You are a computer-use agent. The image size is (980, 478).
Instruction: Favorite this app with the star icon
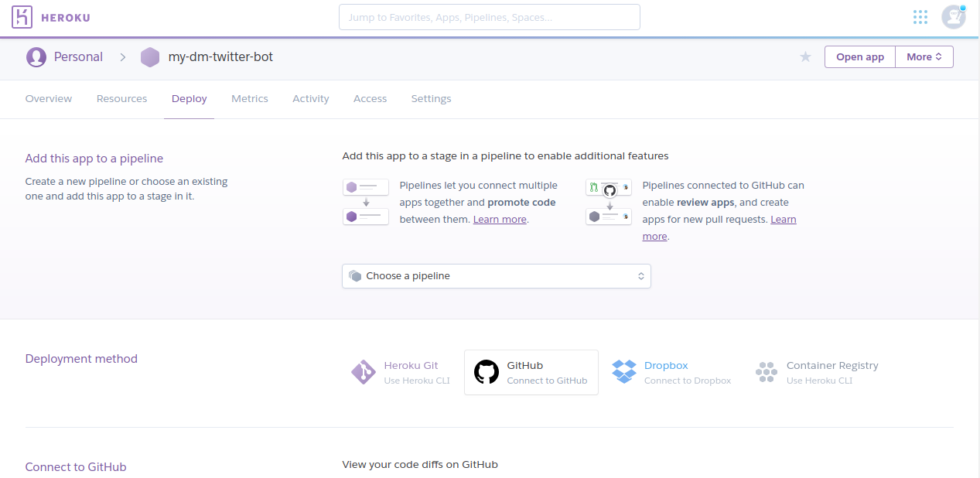click(805, 56)
